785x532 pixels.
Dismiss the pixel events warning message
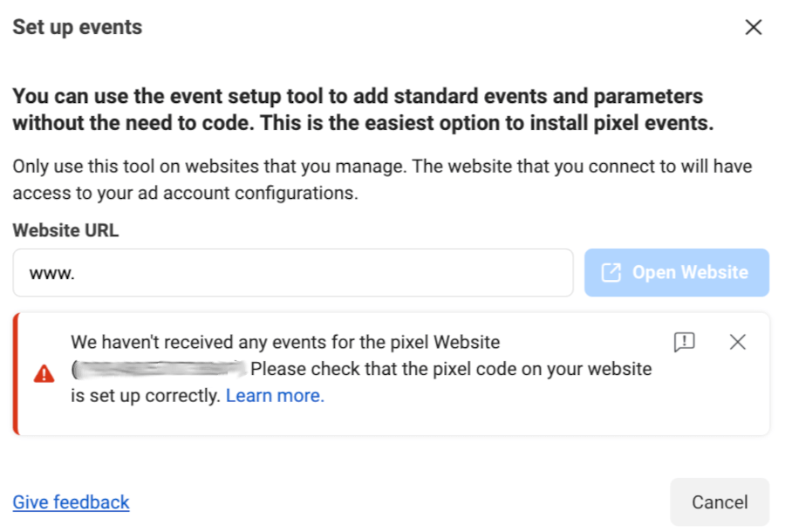pos(738,342)
